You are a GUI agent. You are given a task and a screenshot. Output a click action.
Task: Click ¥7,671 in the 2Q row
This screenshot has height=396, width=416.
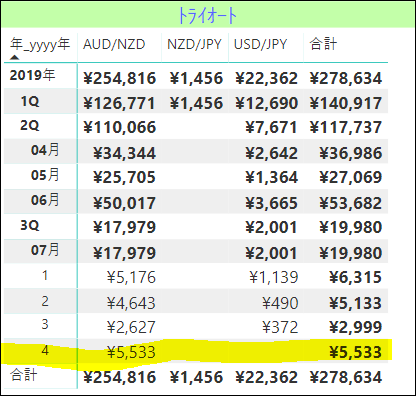271,128
